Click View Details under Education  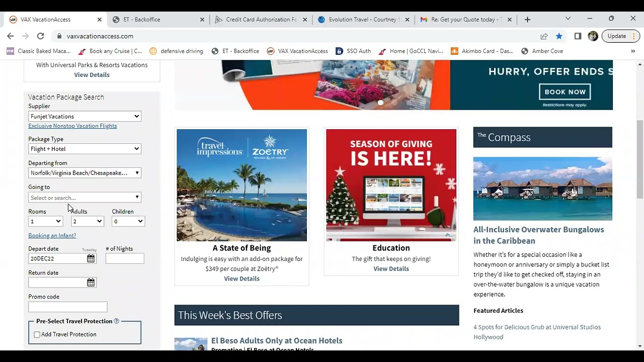pos(391,269)
